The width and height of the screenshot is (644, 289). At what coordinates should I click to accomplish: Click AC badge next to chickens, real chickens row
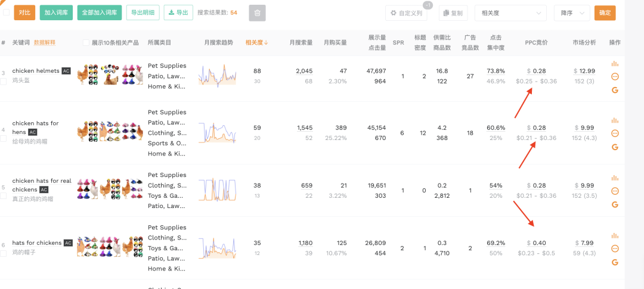(44, 189)
